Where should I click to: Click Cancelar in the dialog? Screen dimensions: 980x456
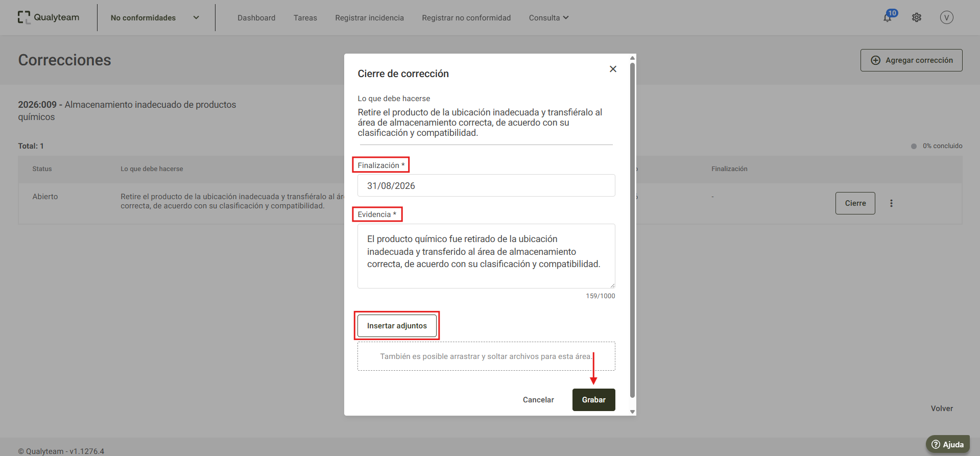[538, 400]
